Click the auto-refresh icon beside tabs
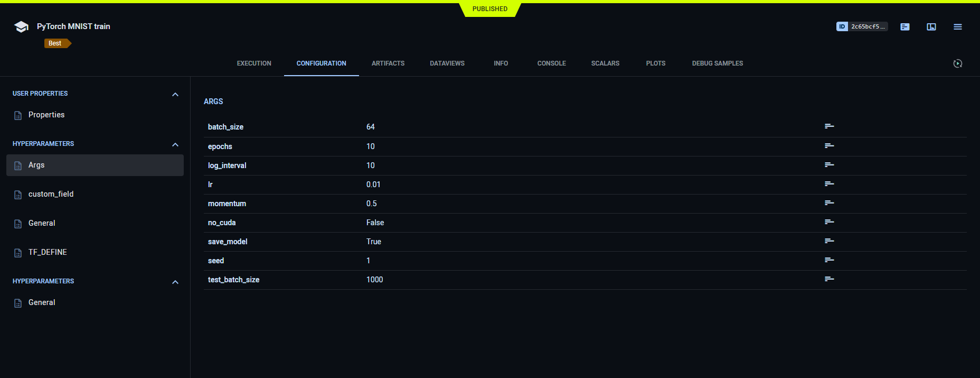Viewport: 980px width, 378px height. (x=957, y=63)
